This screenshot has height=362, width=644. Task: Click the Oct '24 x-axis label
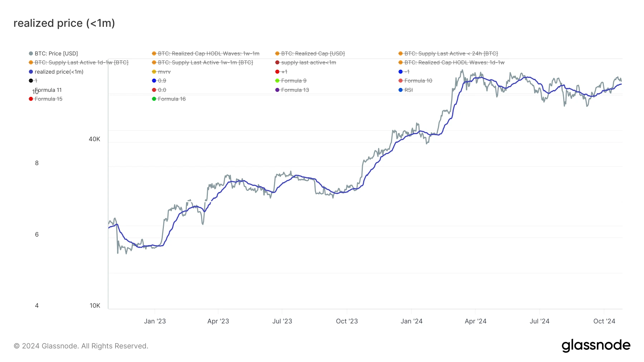[604, 321]
